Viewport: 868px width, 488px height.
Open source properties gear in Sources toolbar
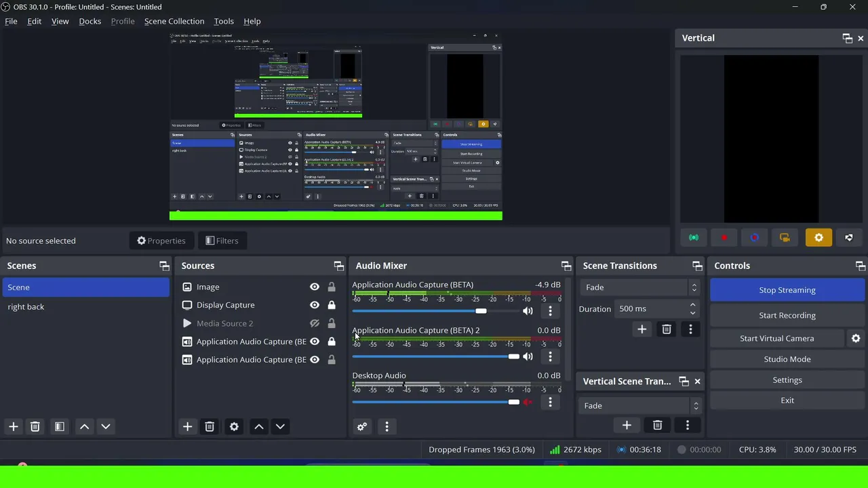tap(234, 426)
